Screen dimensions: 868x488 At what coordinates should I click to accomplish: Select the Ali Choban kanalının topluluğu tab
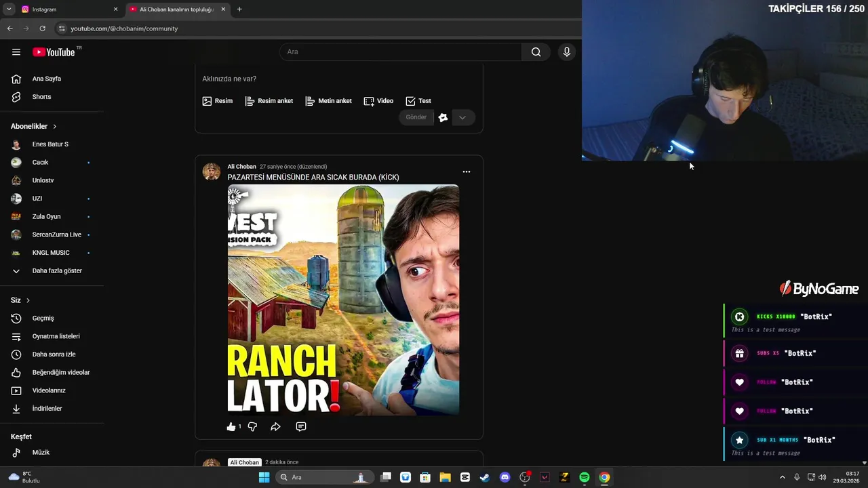pyautogui.click(x=176, y=9)
